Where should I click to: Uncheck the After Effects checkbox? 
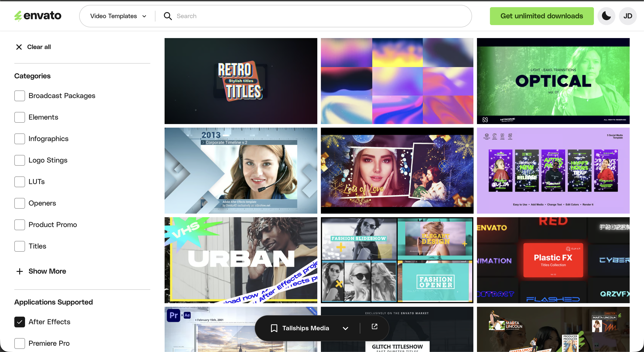click(x=19, y=322)
